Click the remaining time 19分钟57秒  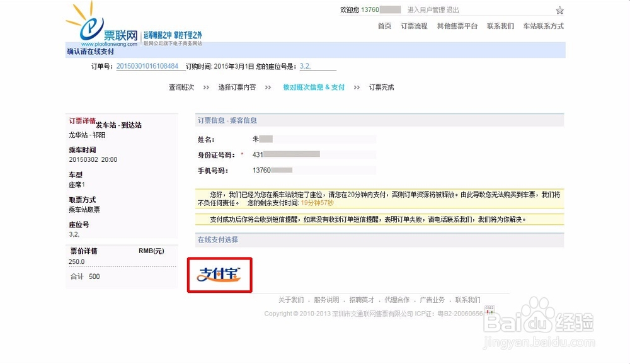pos(318,203)
